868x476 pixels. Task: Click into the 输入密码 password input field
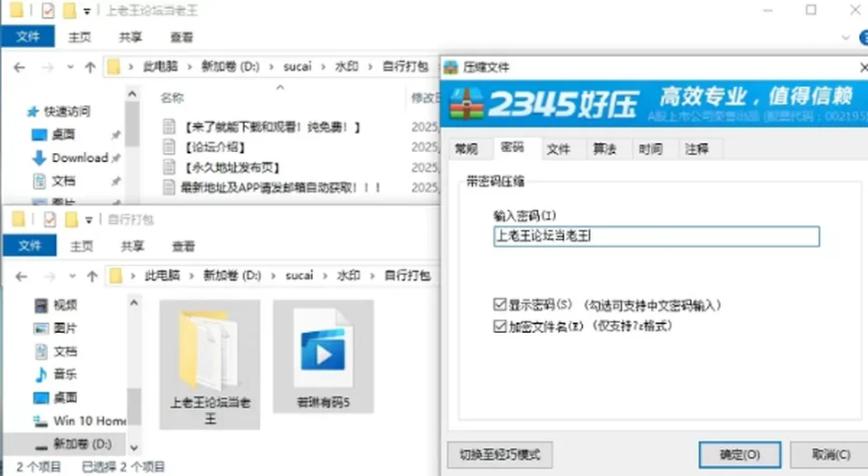pyautogui.click(x=656, y=236)
